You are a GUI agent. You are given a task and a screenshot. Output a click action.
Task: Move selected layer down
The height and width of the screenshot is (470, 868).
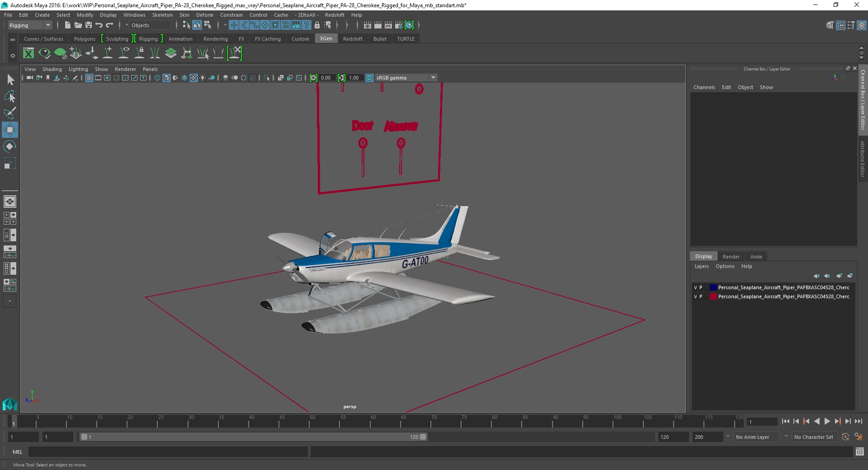pyautogui.click(x=827, y=276)
